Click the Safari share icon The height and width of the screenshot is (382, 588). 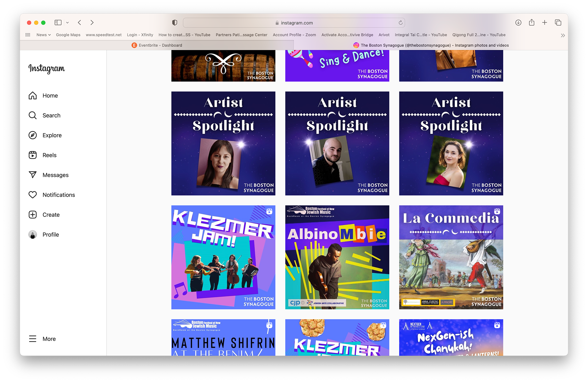(x=532, y=22)
